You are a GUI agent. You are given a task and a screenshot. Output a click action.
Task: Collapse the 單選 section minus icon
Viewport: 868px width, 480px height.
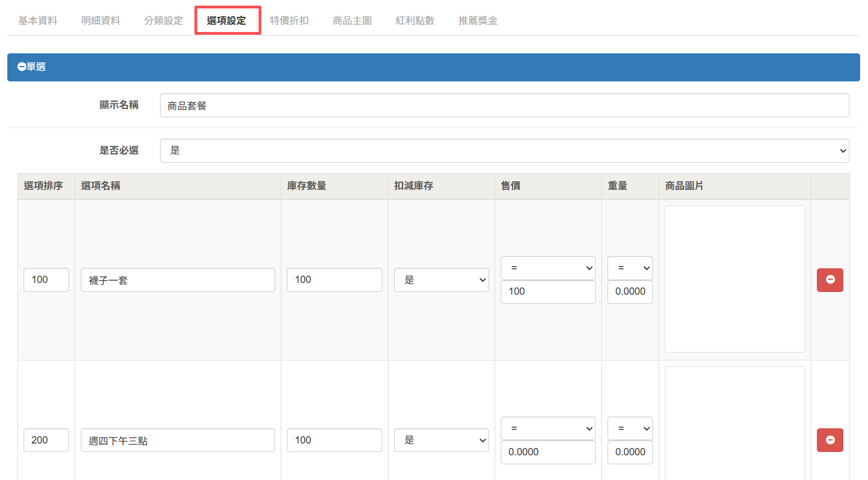pos(22,67)
